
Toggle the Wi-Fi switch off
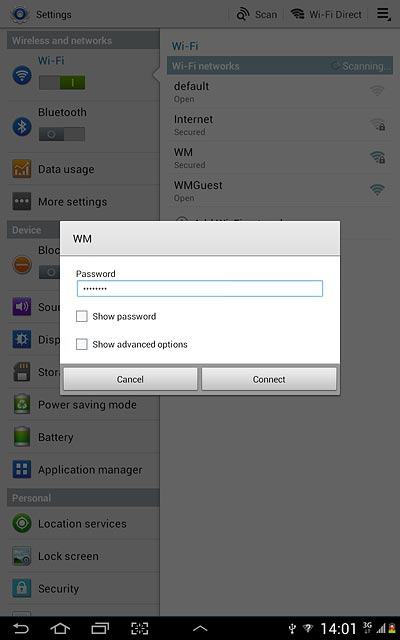62,83
